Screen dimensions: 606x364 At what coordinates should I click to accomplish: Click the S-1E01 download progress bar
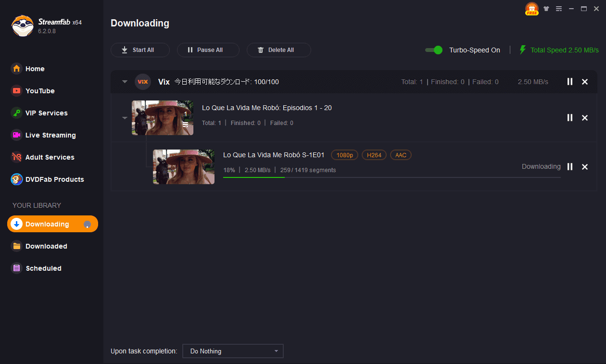tap(392, 177)
